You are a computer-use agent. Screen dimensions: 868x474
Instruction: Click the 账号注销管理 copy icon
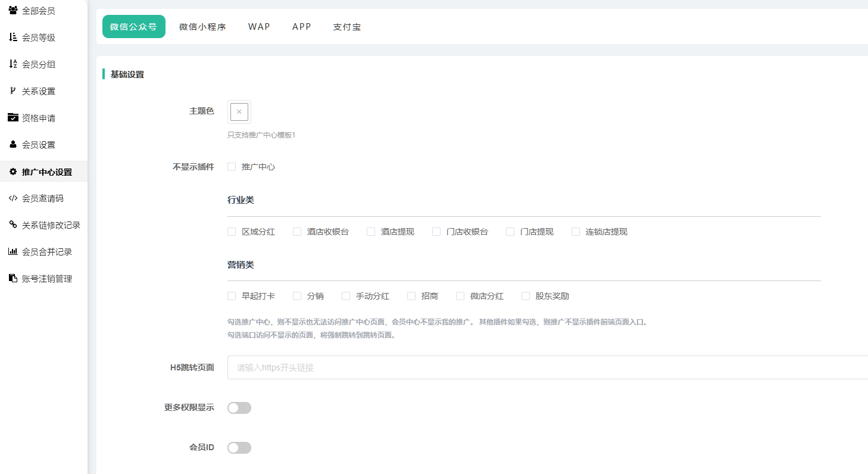[x=13, y=279]
